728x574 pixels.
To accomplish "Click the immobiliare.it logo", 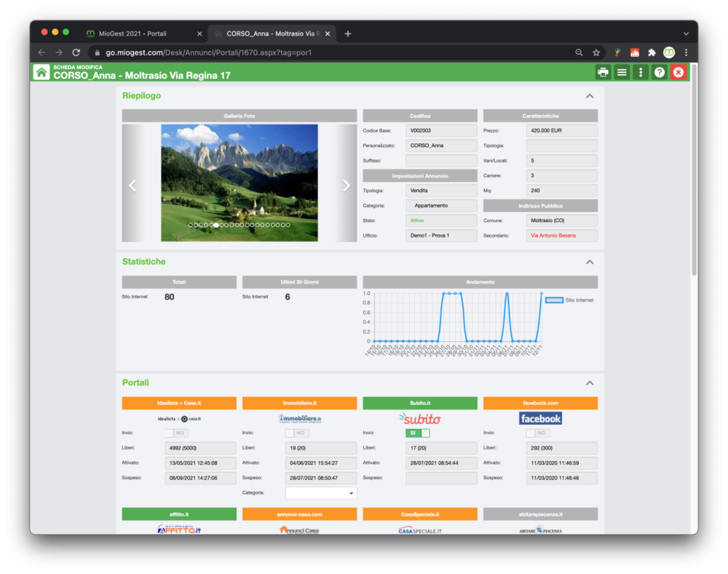I will click(x=299, y=418).
